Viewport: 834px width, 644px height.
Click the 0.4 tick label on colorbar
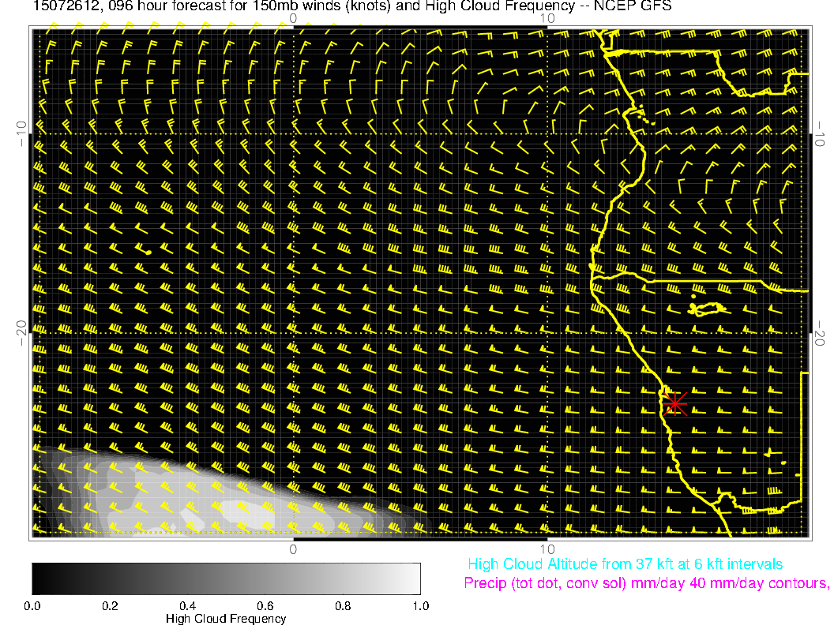[x=187, y=606]
